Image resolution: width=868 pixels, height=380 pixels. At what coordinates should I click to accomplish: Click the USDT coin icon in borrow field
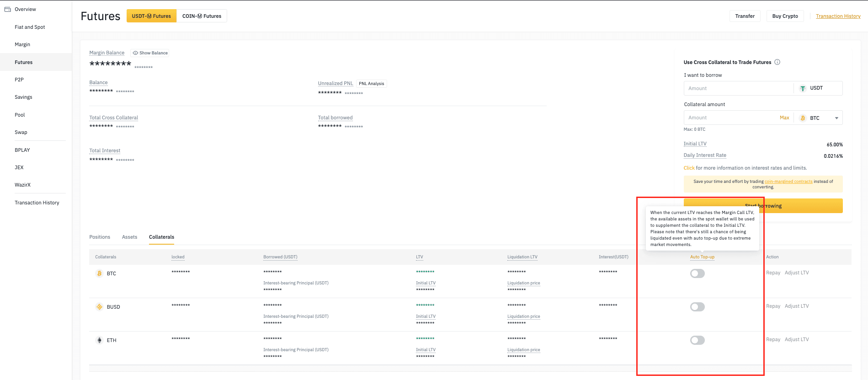803,88
